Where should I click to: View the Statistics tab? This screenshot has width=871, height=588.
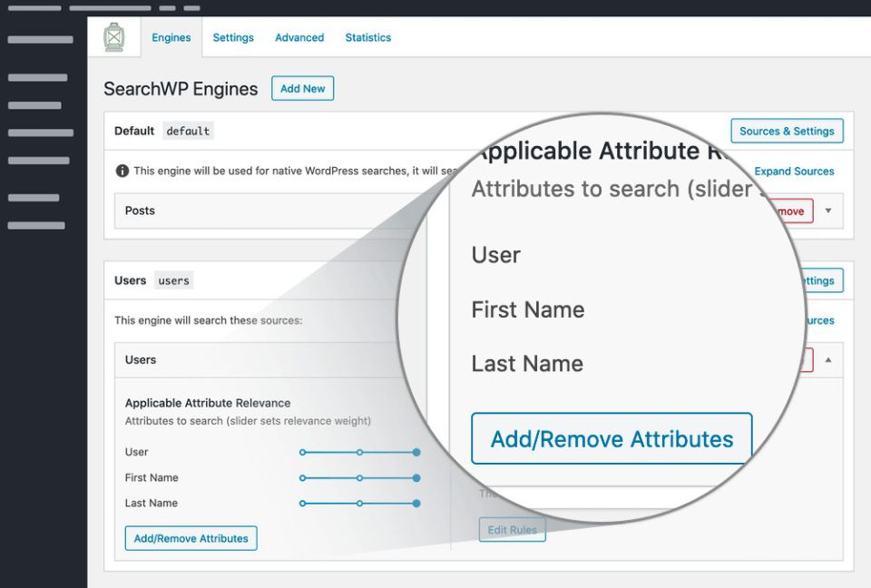pos(367,38)
